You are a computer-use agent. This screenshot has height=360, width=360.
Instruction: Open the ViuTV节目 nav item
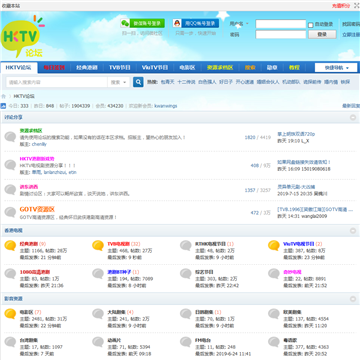tap(155, 68)
